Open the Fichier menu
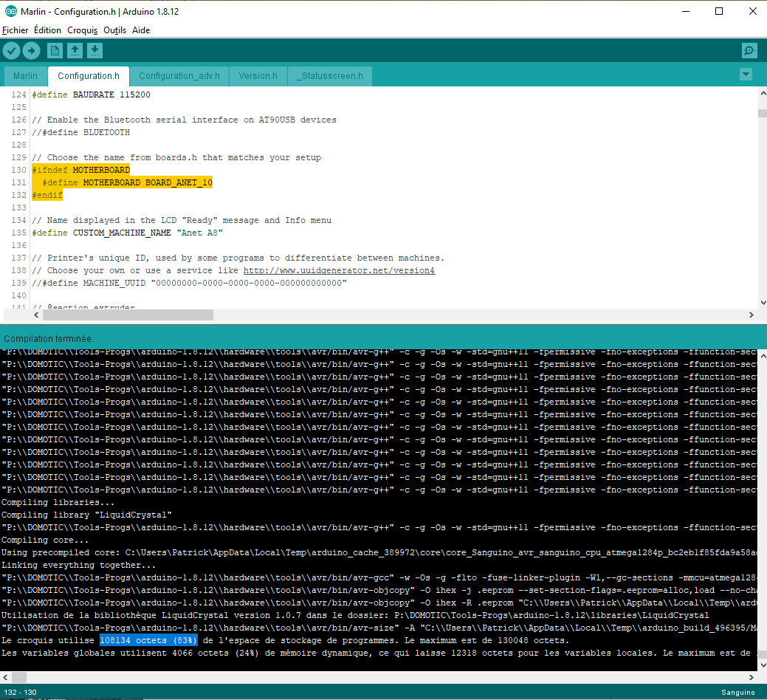Viewport: 767px width, 700px height. 16,30
